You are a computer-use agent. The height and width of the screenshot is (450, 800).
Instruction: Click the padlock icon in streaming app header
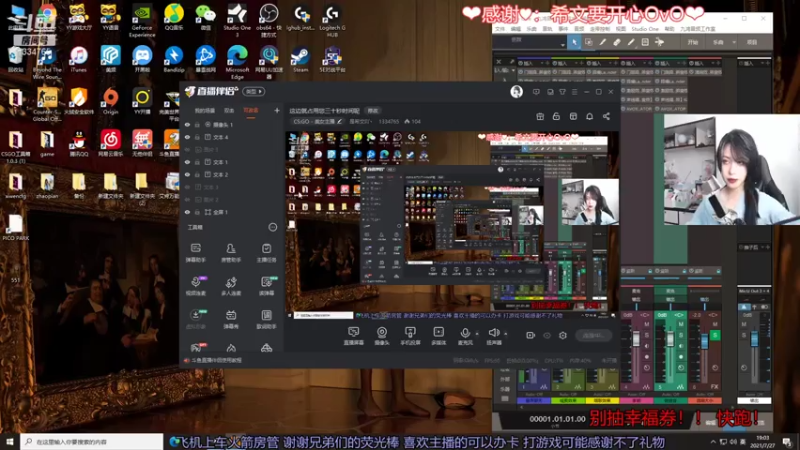[556, 116]
